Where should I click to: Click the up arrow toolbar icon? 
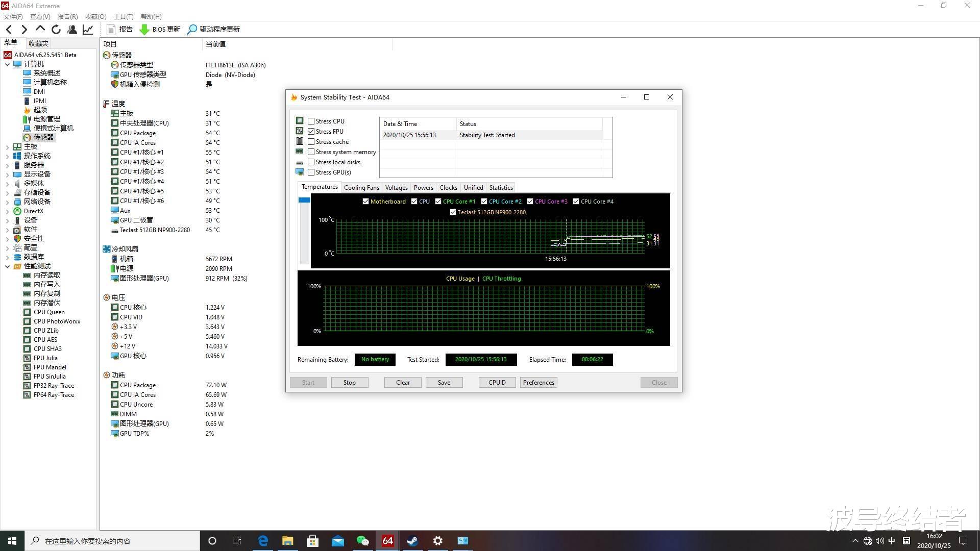click(40, 29)
